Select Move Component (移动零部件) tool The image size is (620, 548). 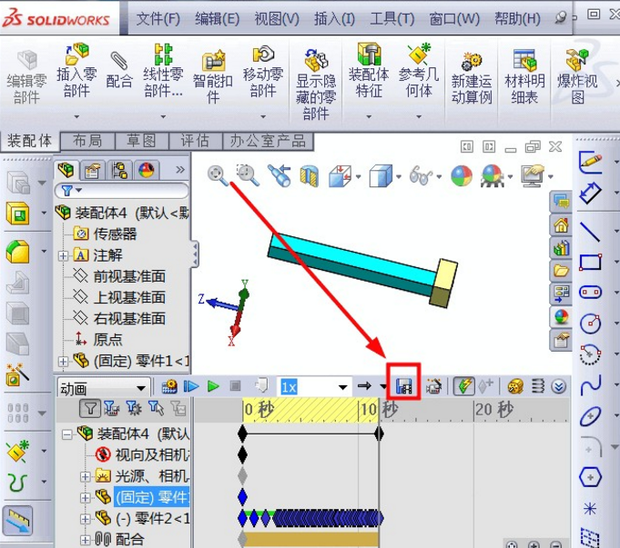(x=263, y=70)
